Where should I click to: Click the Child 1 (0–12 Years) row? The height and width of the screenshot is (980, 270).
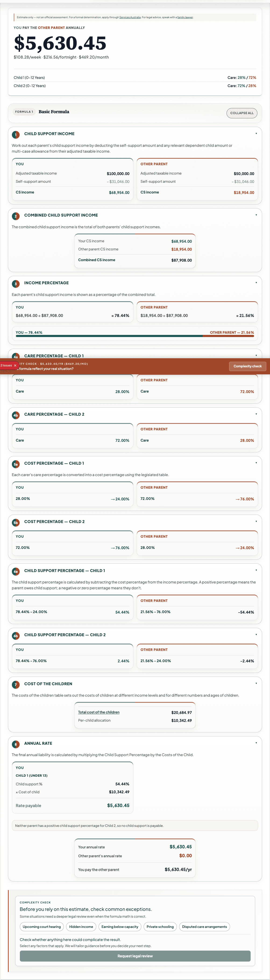coord(135,78)
